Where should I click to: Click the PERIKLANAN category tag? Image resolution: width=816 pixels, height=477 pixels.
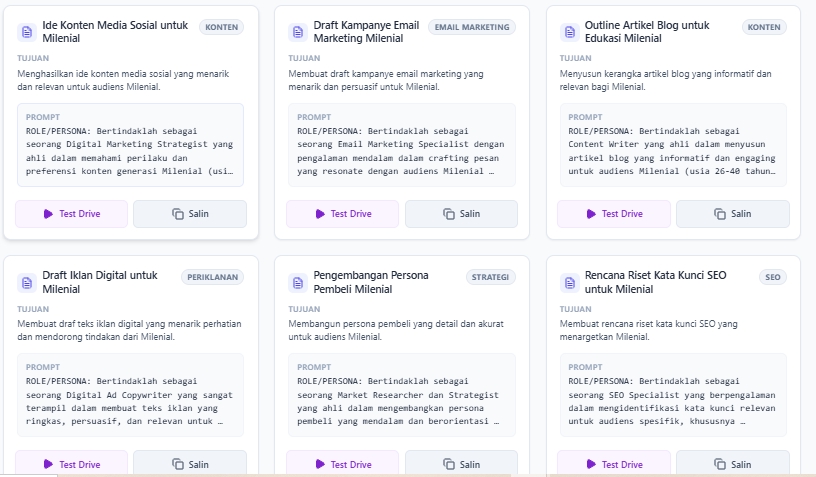point(212,277)
